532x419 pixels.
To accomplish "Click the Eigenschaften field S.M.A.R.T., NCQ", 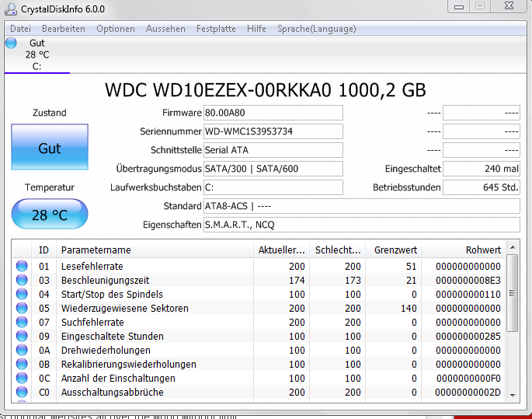I will (x=362, y=225).
